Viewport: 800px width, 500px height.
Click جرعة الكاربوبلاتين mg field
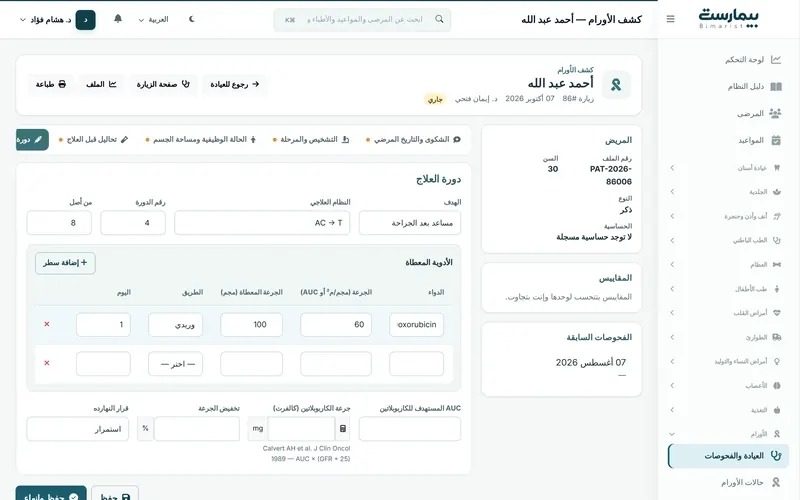coord(301,429)
